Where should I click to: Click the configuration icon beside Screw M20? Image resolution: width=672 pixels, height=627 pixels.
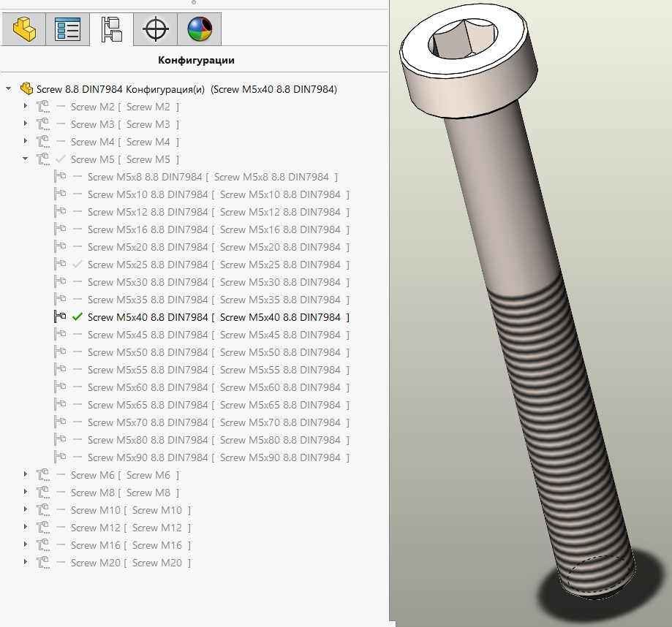(x=43, y=563)
